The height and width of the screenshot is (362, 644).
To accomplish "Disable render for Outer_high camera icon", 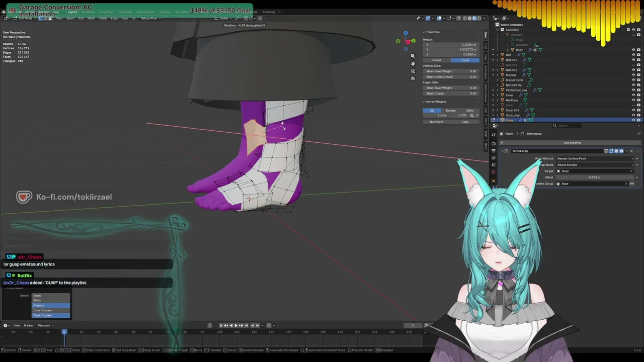I will tap(638, 115).
